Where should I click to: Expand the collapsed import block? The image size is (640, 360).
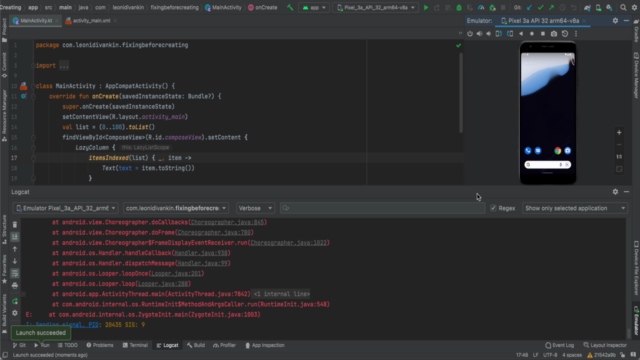tap(64, 66)
